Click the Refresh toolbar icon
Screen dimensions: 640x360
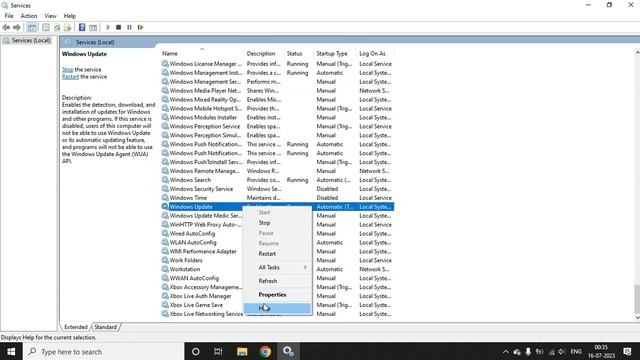pos(57,27)
